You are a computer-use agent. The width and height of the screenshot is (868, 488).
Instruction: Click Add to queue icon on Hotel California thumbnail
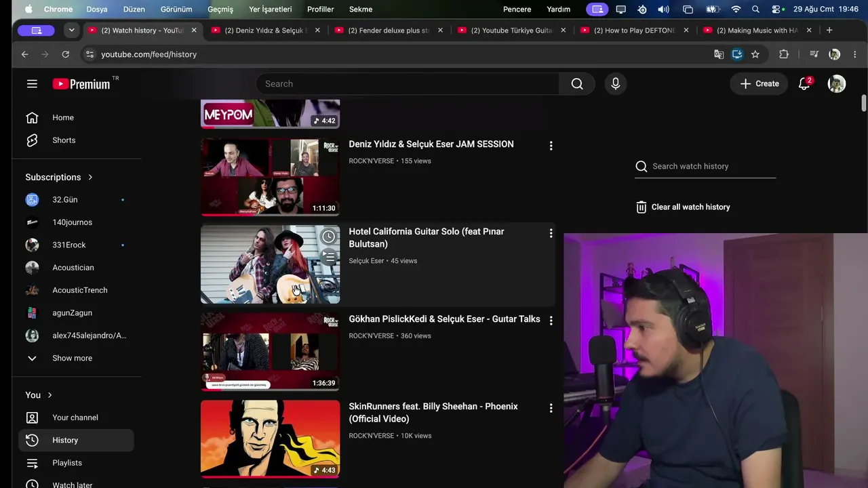(x=328, y=257)
